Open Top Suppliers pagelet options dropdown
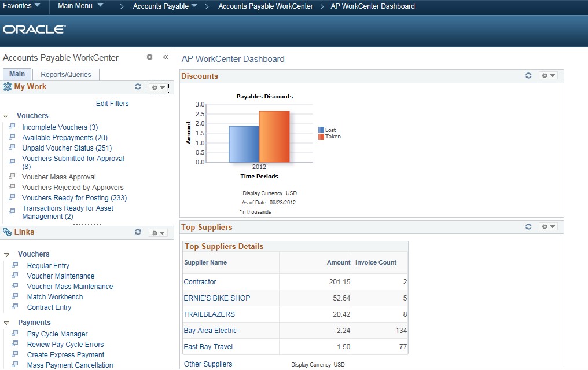The image size is (588, 370). [x=548, y=226]
